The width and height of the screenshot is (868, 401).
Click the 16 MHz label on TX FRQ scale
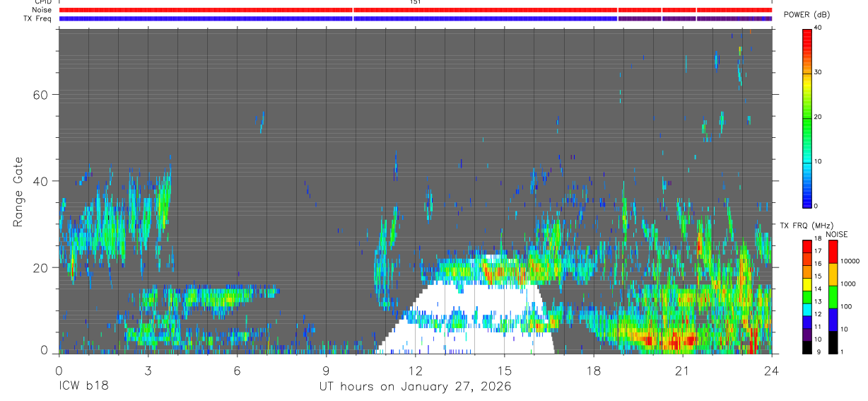tap(816, 263)
